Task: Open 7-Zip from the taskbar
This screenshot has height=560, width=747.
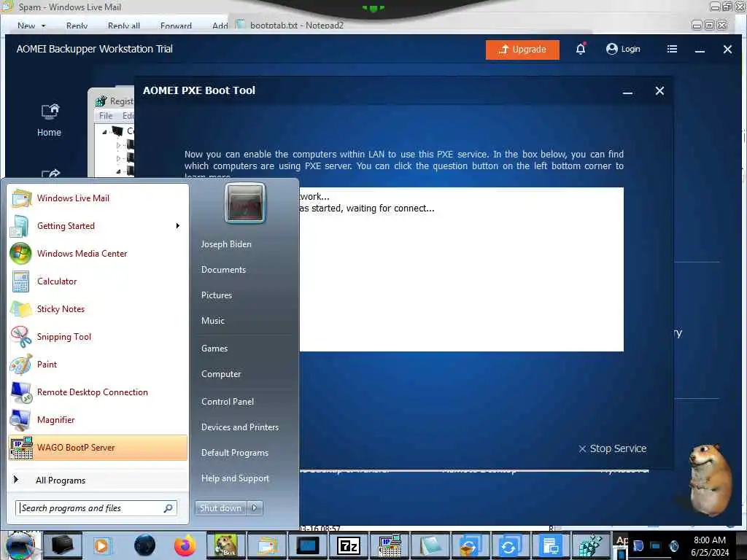Action: tap(348, 545)
